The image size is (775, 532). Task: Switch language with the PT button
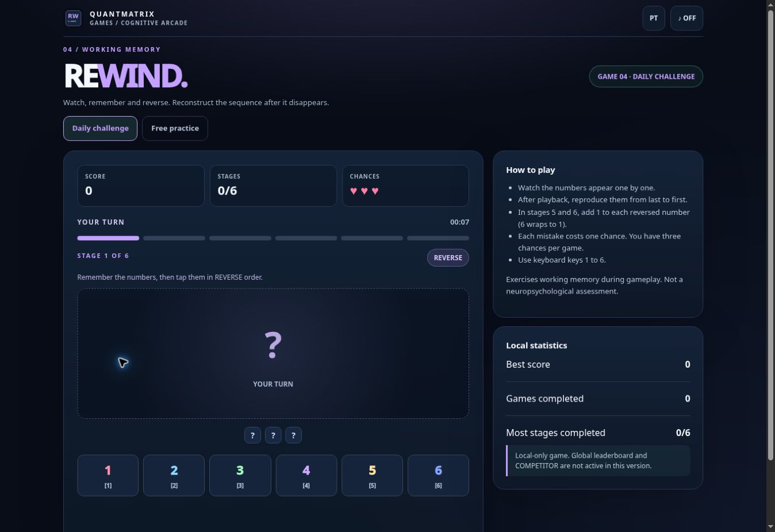click(654, 18)
